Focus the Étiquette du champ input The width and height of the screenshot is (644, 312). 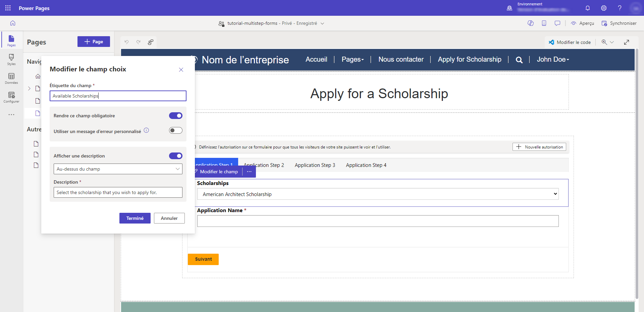click(118, 96)
